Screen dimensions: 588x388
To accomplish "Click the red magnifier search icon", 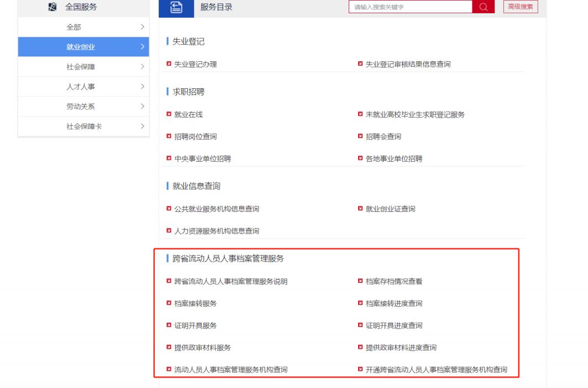I will [484, 7].
